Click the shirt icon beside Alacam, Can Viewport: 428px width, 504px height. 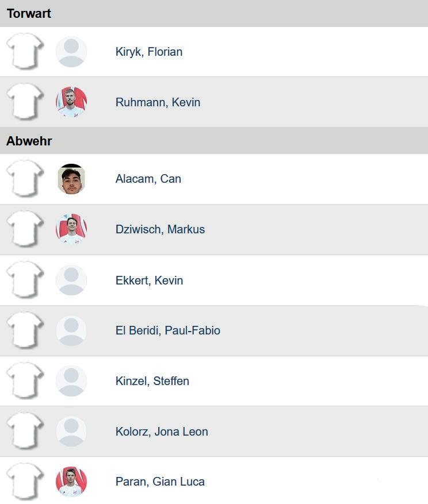coord(25,179)
